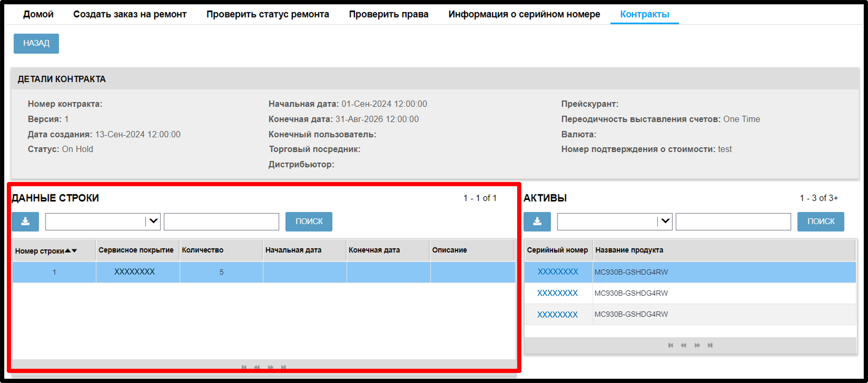Click the status value On Hold
Viewport: 868px width, 383px height.
[x=78, y=149]
